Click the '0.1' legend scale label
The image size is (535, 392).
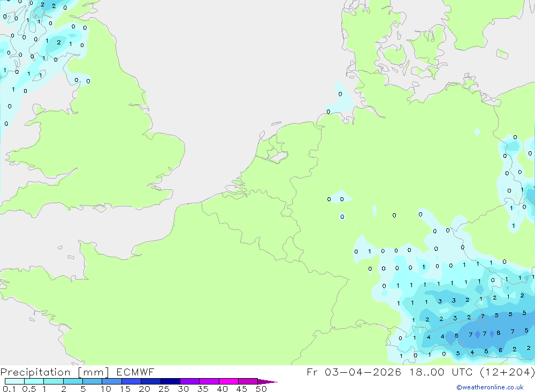point(9,389)
